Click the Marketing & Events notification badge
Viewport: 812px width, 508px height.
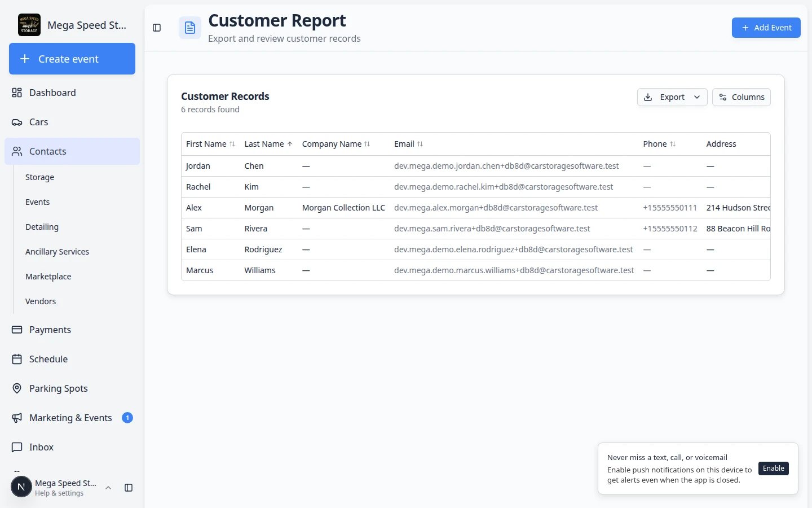point(127,418)
